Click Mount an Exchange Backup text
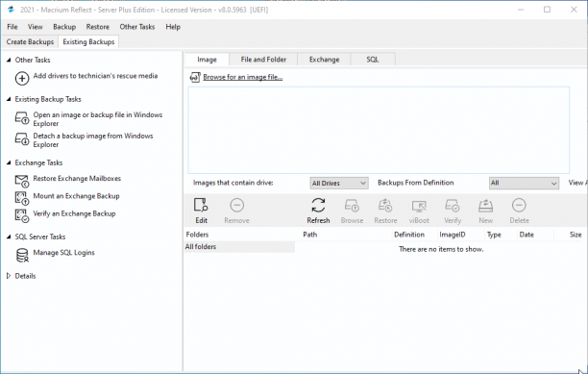 (x=76, y=196)
